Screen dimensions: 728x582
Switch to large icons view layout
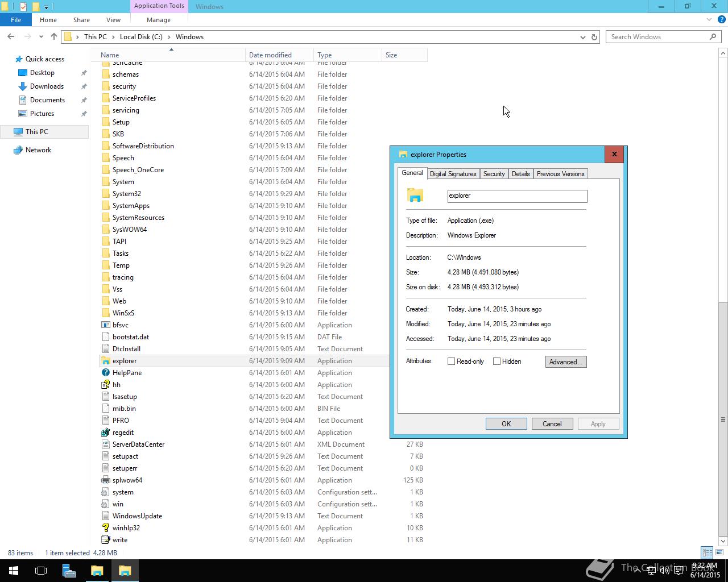(719, 552)
